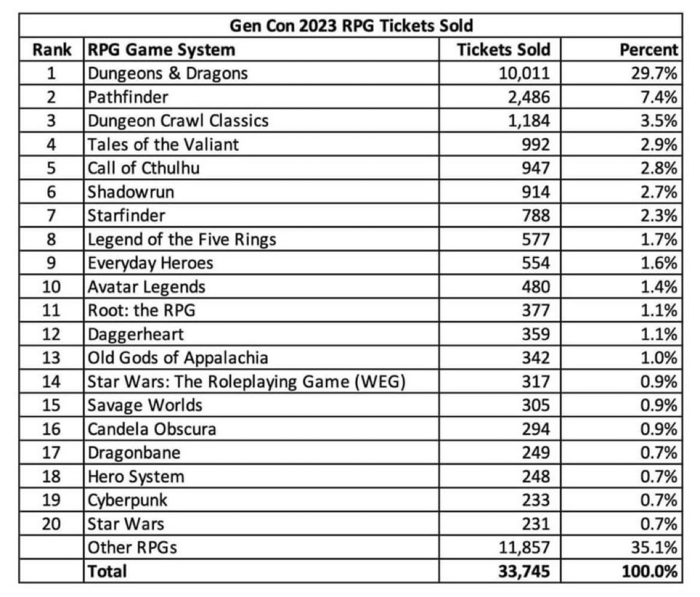Select the Candela Obscura cell
The image size is (700, 597).
(152, 430)
